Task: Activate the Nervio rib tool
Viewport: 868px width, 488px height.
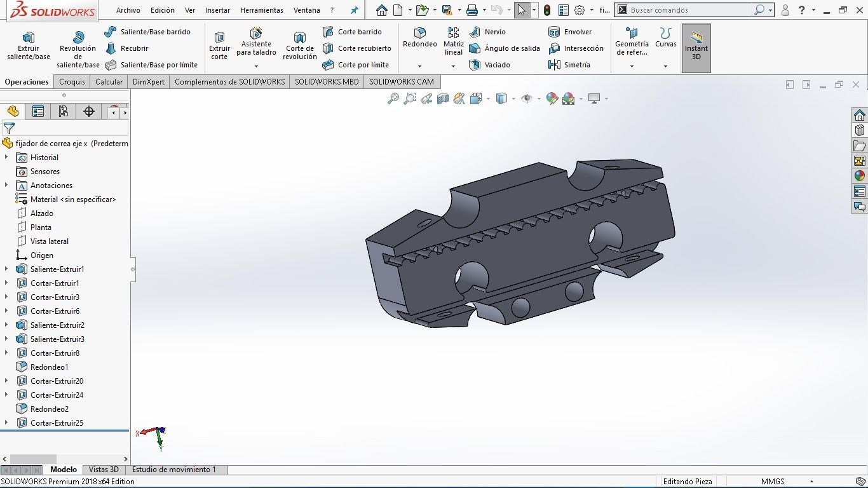Action: click(487, 32)
